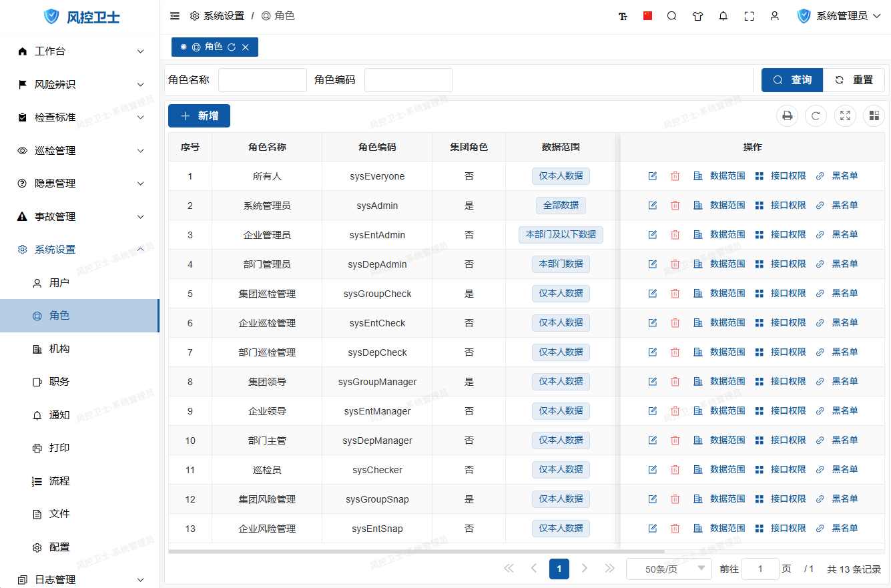Click edit icon for 系统管理员 row
The image size is (891, 588).
pos(653,206)
